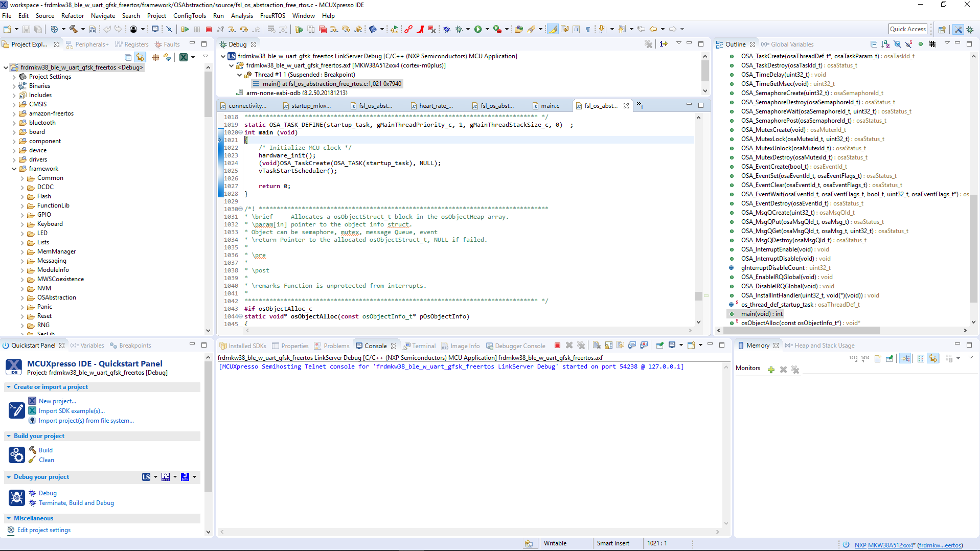Screen dimensions: 980x551
Task: Toggle Show Whitespace Characters pilcrow button
Action: tap(588, 30)
